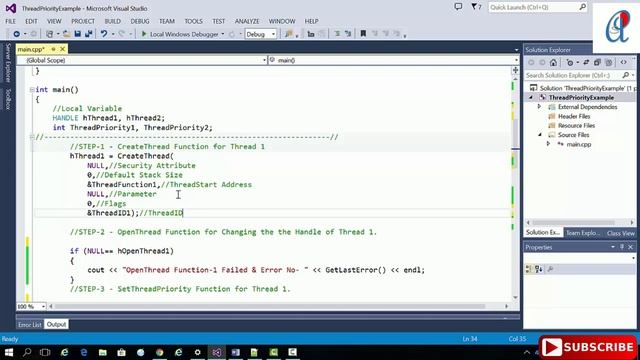Start Local Windows Debugger green play

[144, 34]
